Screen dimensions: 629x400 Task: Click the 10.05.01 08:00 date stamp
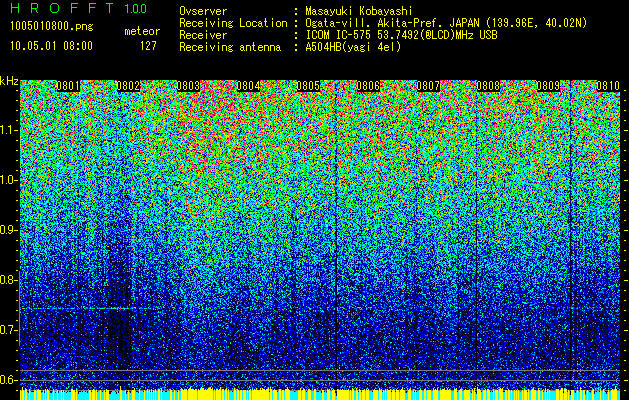[x=50, y=46]
